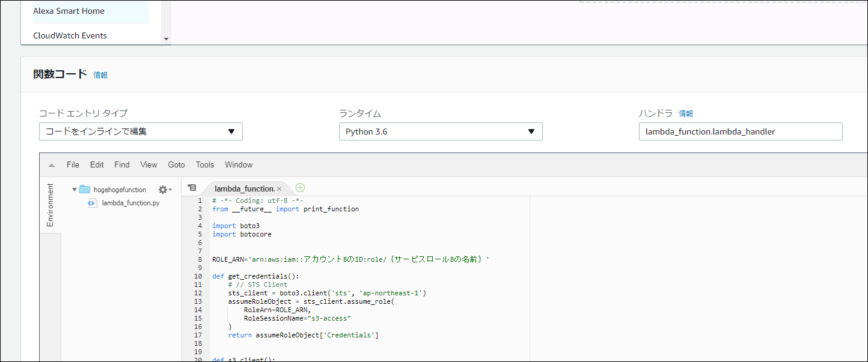Select CloudWatch Events in the trigger list

point(70,35)
